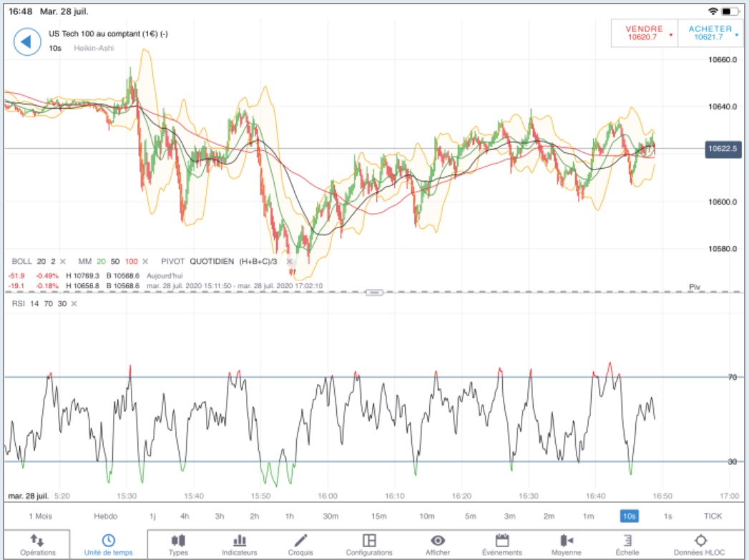Open the Échelle scale settings
The width and height of the screenshot is (749, 560).
(627, 545)
